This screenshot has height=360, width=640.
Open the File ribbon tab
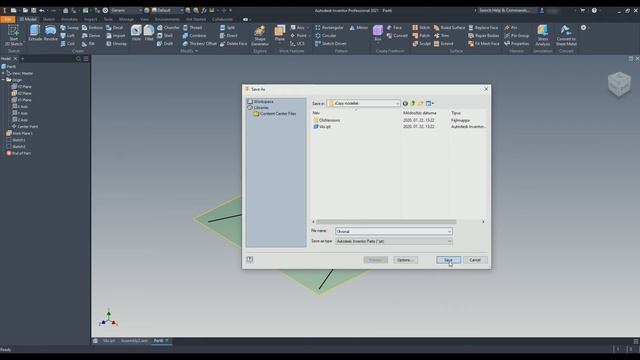pos(8,19)
